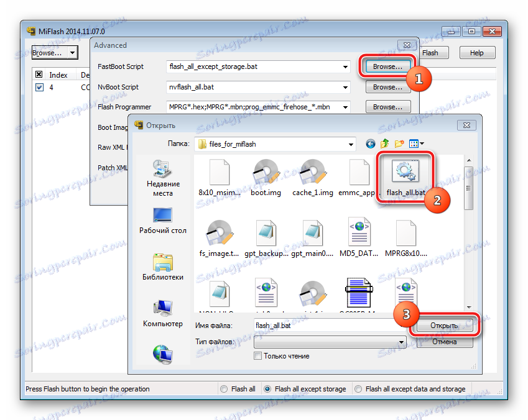Select the MPRG8x10 file
The image size is (528, 420).
405,239
